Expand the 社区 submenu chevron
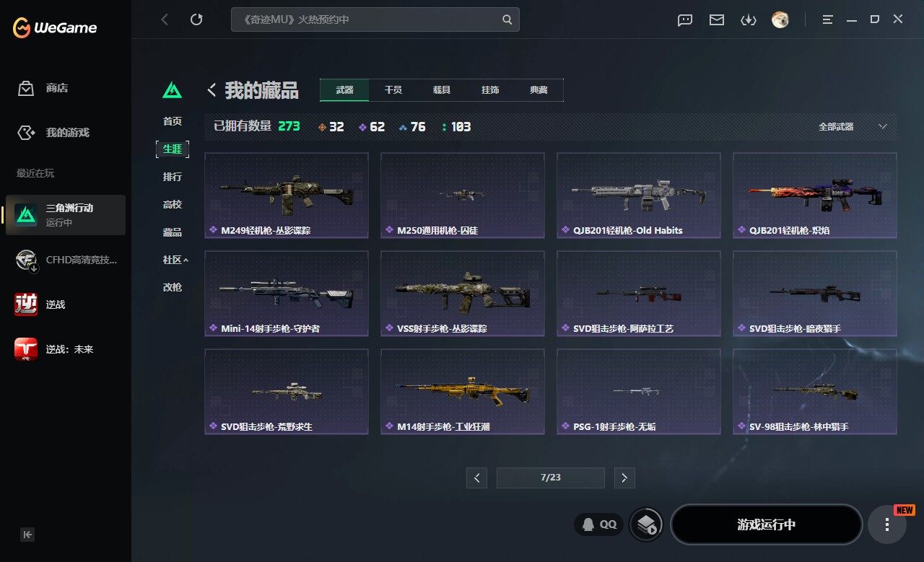This screenshot has height=562, width=924. coord(186,260)
